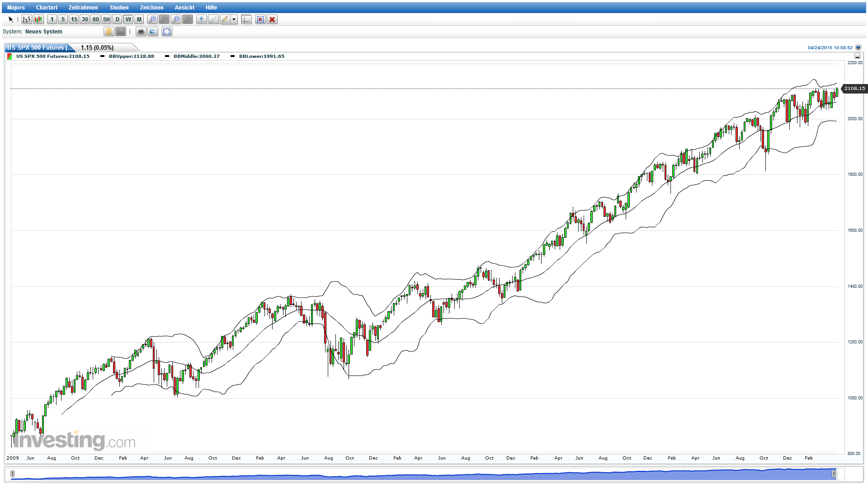Image resolution: width=868 pixels, height=488 pixels.
Task: Select the candlestick chart type icon
Action: [x=38, y=19]
